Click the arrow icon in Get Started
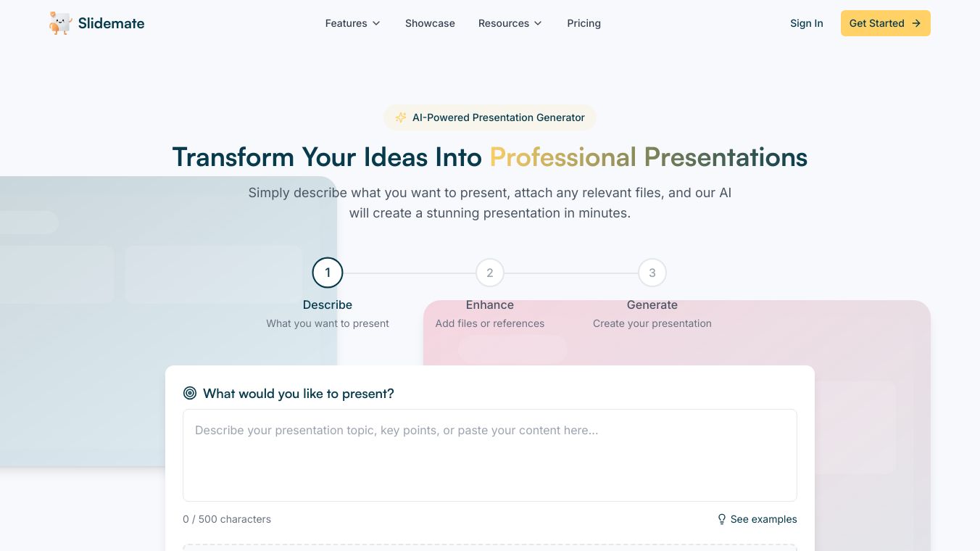Screen dimensions: 980x551 click(x=916, y=23)
